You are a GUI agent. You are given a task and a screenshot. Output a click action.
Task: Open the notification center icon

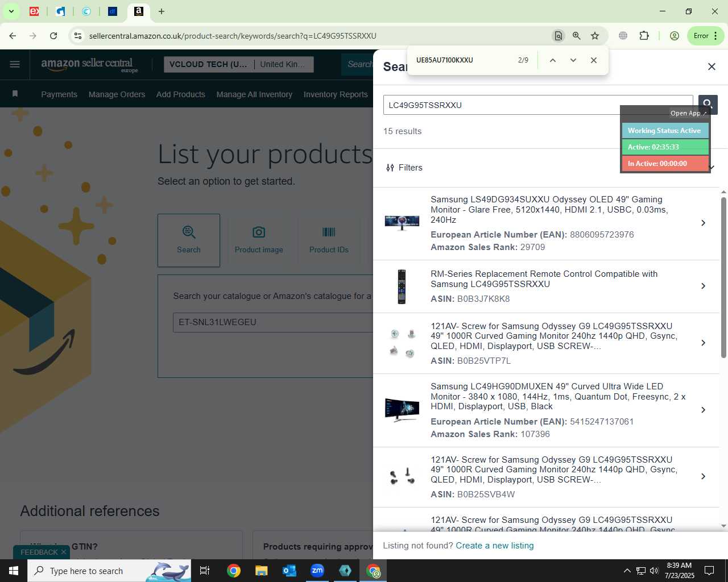point(709,571)
